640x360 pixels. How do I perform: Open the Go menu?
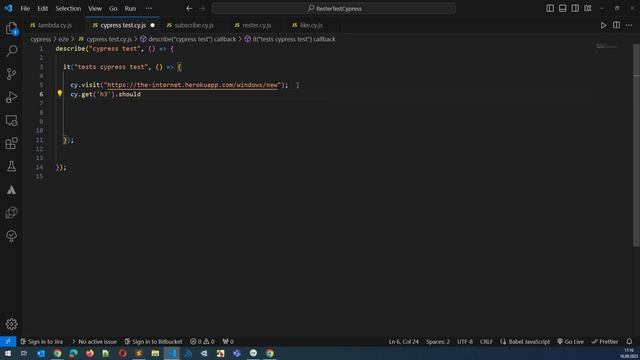coord(113,8)
